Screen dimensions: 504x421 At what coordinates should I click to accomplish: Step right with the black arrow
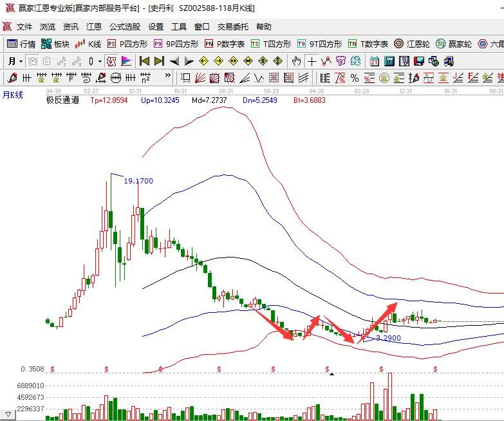click(x=189, y=61)
